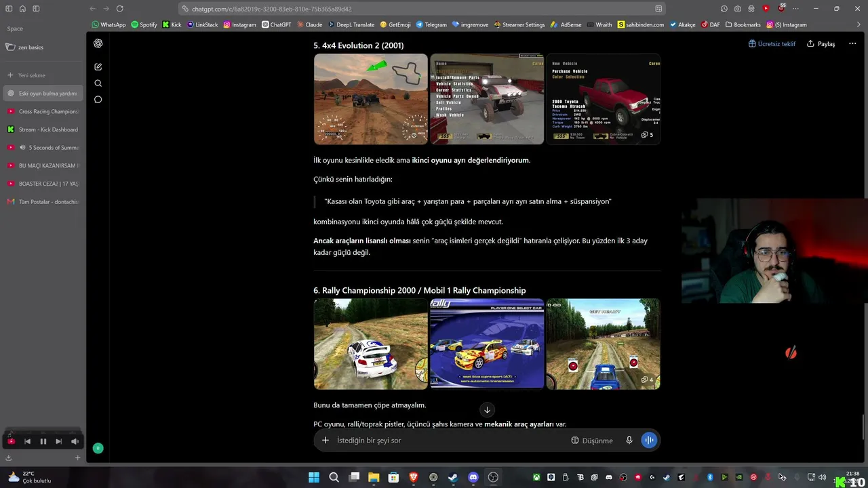Viewport: 868px width, 488px height.
Task: Switch to the Eski oyun bulma yardımı tab
Action: point(43,94)
